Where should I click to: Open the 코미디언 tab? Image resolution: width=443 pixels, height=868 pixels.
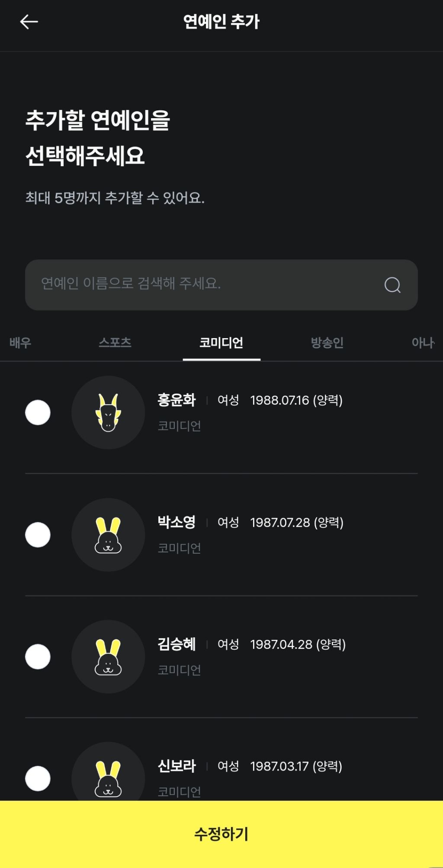(221, 343)
